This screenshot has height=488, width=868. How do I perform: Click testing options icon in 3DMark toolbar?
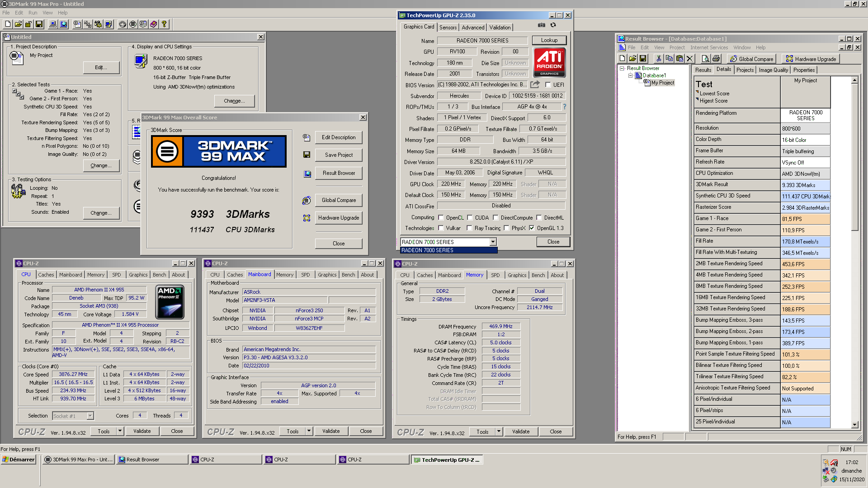[x=98, y=24]
